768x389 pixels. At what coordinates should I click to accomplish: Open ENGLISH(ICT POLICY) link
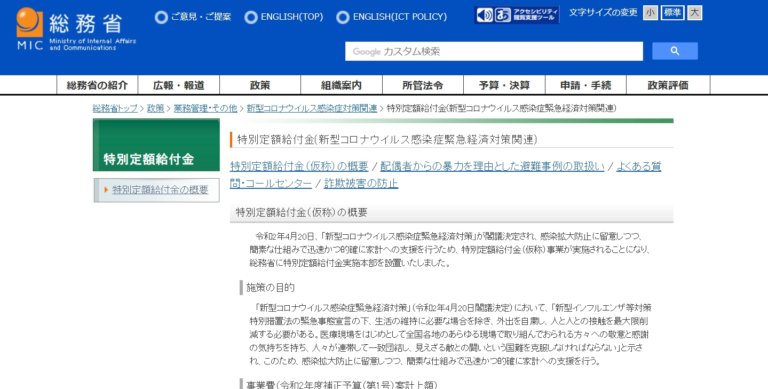[392, 17]
